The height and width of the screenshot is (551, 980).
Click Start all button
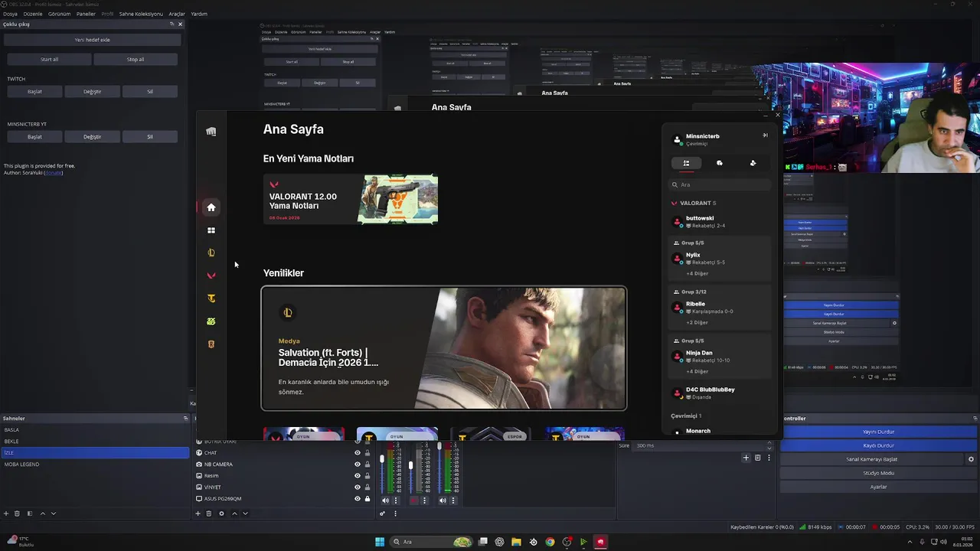[x=49, y=59]
